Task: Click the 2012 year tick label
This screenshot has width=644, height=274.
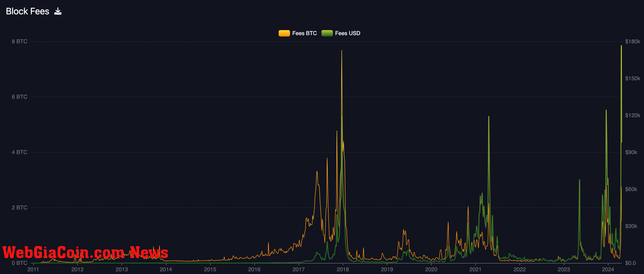Action: pyautogui.click(x=77, y=269)
